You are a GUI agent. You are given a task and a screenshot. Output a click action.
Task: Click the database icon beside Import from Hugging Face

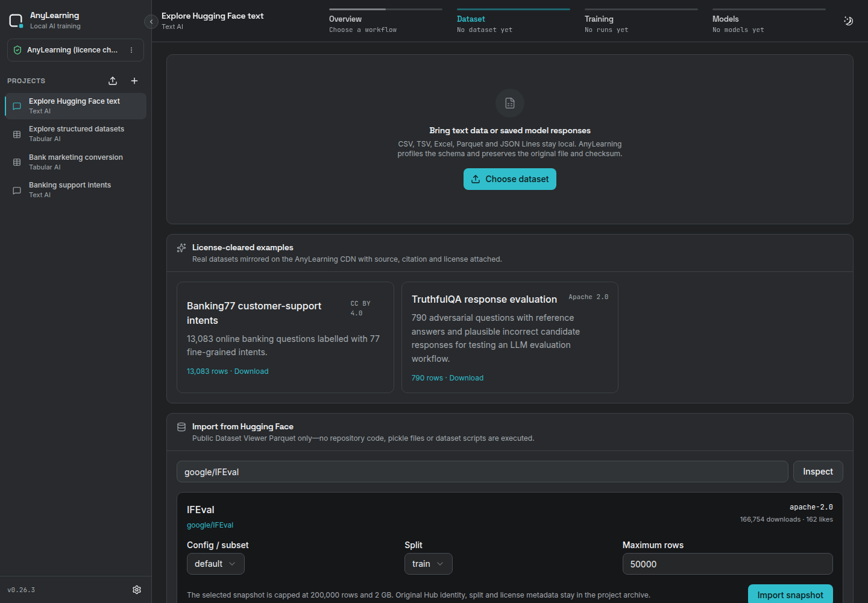[181, 427]
